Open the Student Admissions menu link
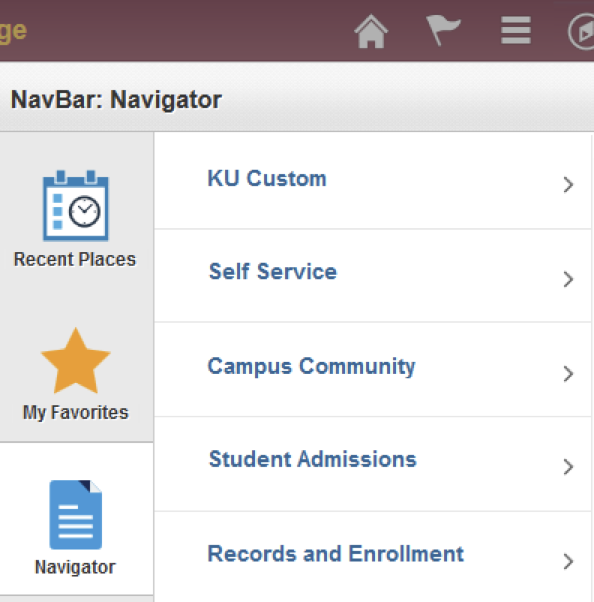This screenshot has width=594, height=602. pos(313,459)
